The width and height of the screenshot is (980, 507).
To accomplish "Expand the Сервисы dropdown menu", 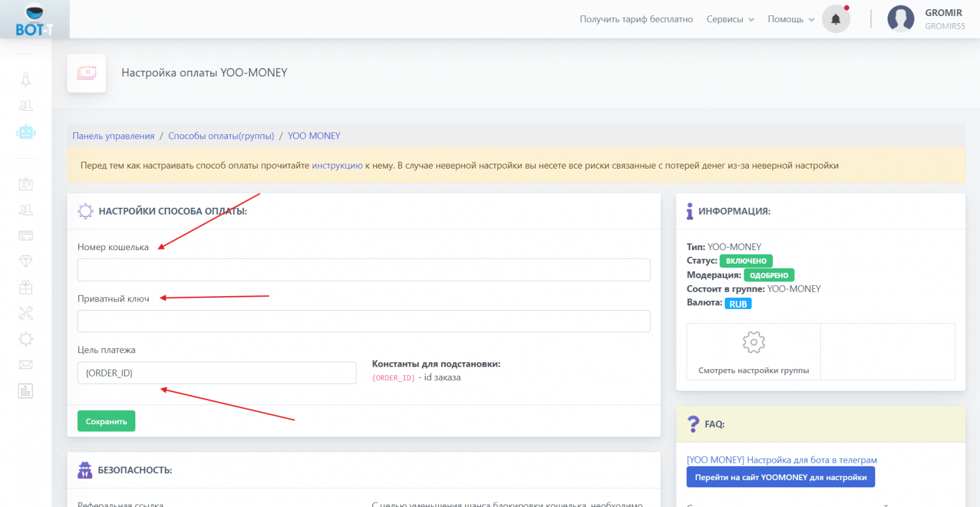I will tap(730, 19).
